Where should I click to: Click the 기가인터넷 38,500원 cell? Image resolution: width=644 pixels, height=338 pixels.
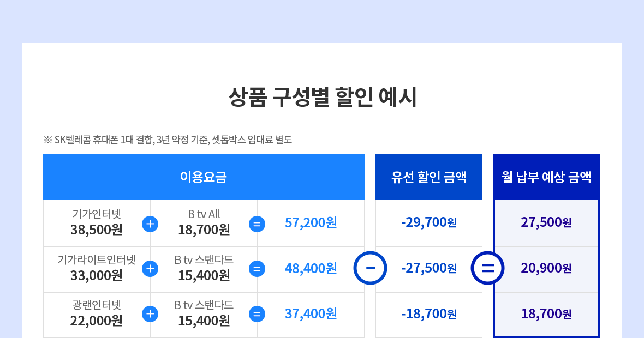pos(97,222)
